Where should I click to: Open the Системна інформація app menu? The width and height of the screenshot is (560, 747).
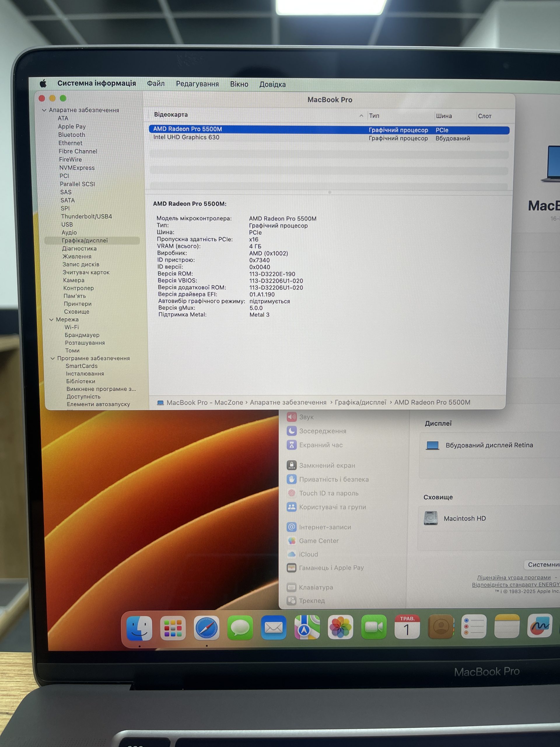pyautogui.click(x=97, y=83)
